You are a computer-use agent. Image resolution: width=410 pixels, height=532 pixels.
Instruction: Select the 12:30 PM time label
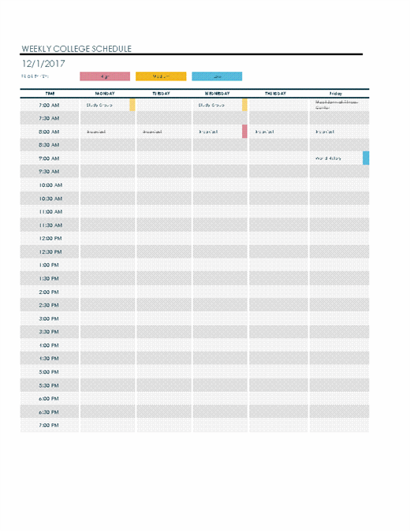[50, 251]
